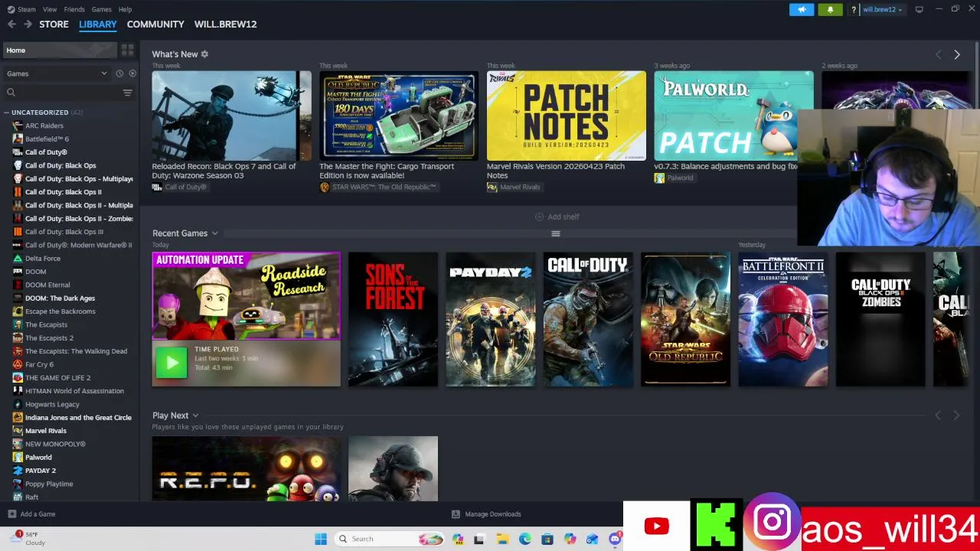
Task: Select ARC Raiders in game list
Action: pos(44,126)
